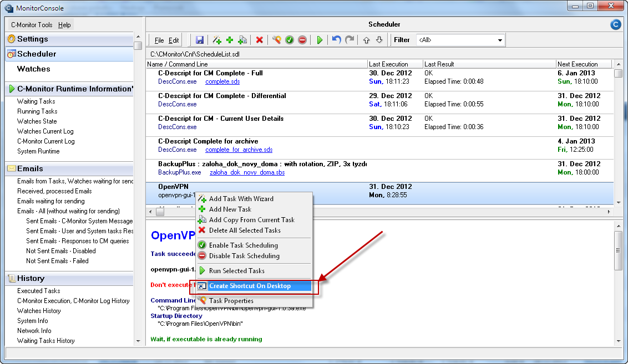Open Waiting Tasks in sidebar

click(36, 101)
